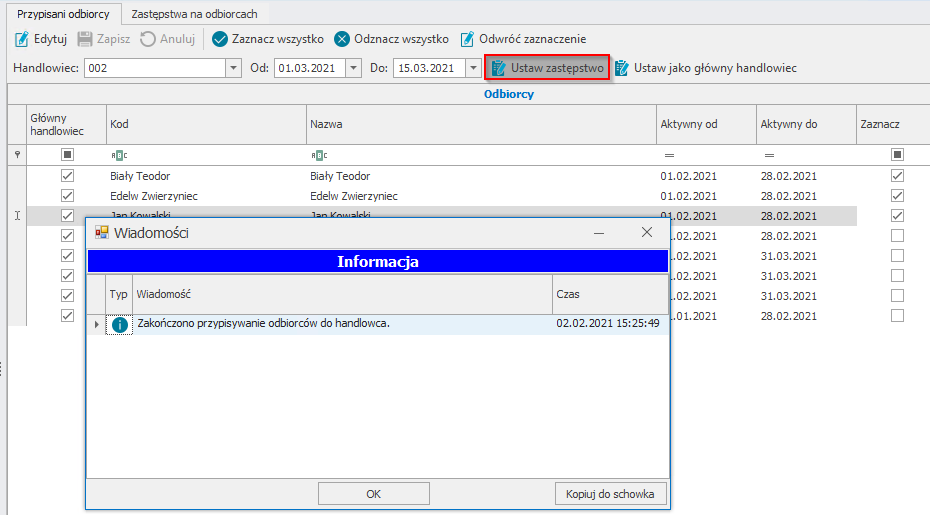Click the Odwróć zaznaczenie icon
The width and height of the screenshot is (930, 515).
[467, 39]
